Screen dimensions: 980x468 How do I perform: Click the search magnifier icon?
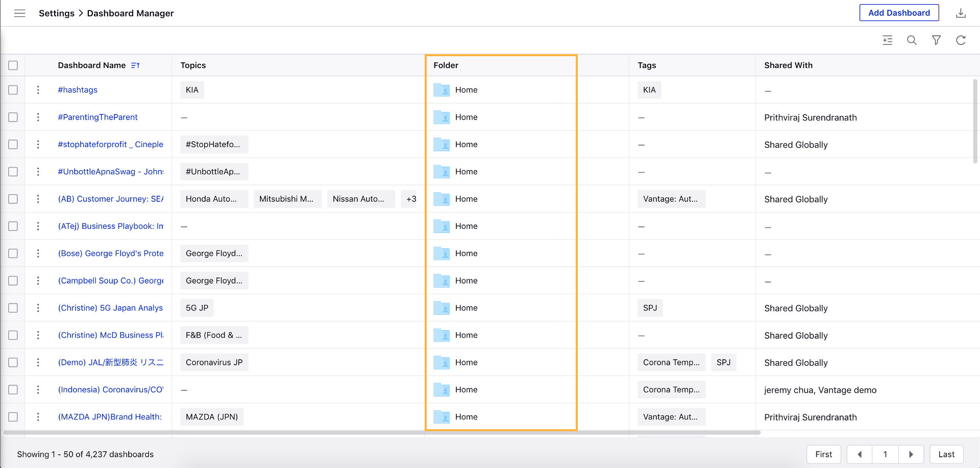[x=912, y=40]
